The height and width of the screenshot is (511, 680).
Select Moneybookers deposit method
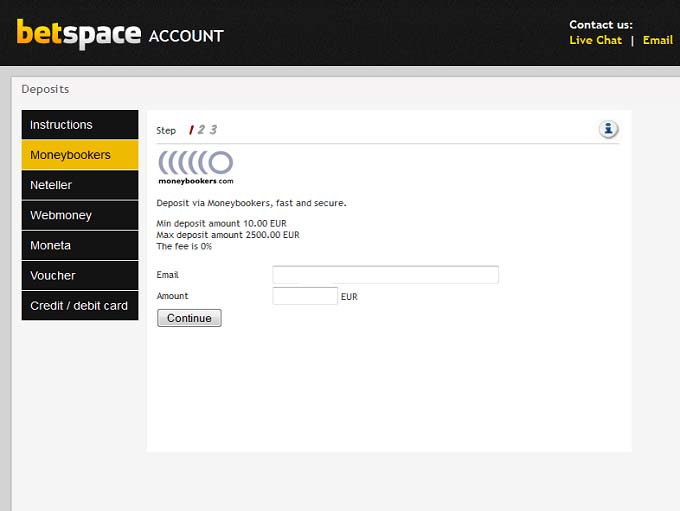pos(80,155)
